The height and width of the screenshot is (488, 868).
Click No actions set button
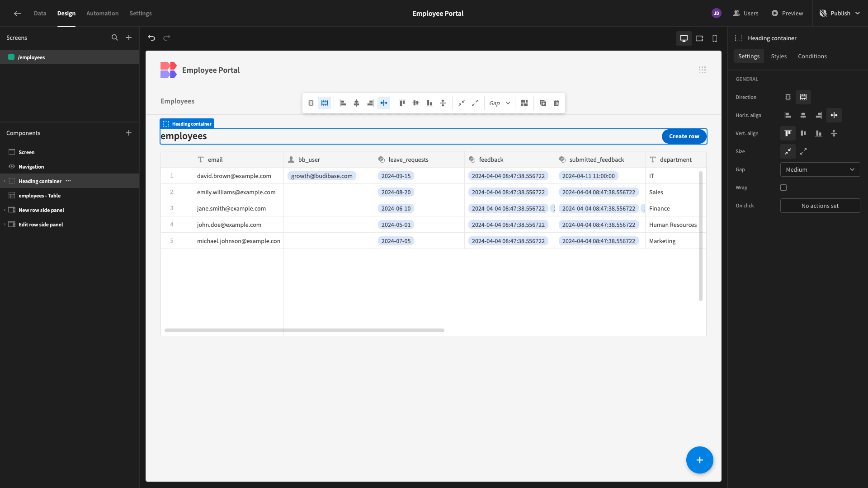pos(820,206)
